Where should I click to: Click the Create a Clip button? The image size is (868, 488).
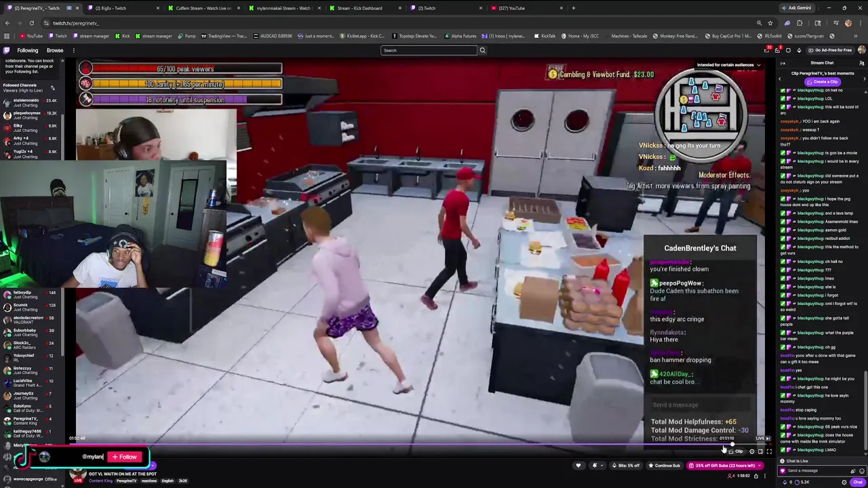[822, 81]
